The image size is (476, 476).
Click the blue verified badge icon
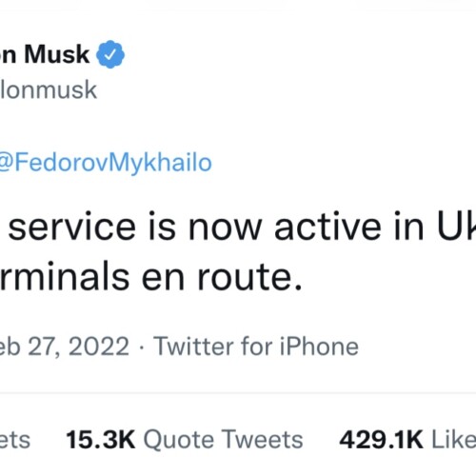110,54
